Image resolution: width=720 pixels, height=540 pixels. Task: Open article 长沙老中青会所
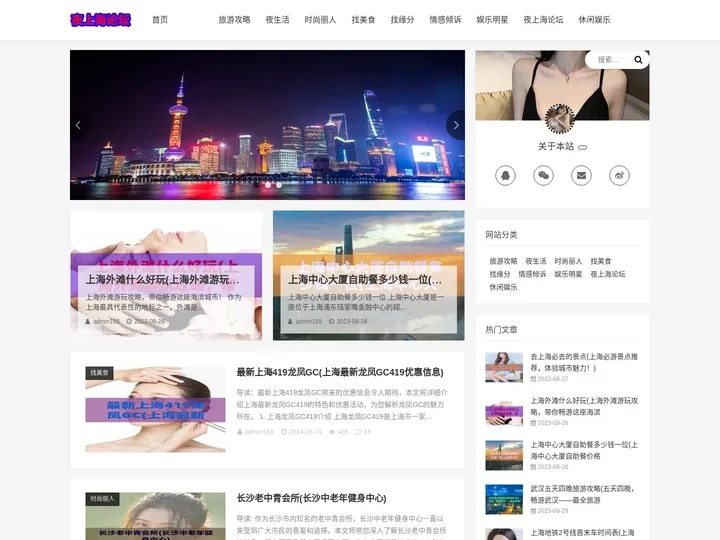point(311,498)
